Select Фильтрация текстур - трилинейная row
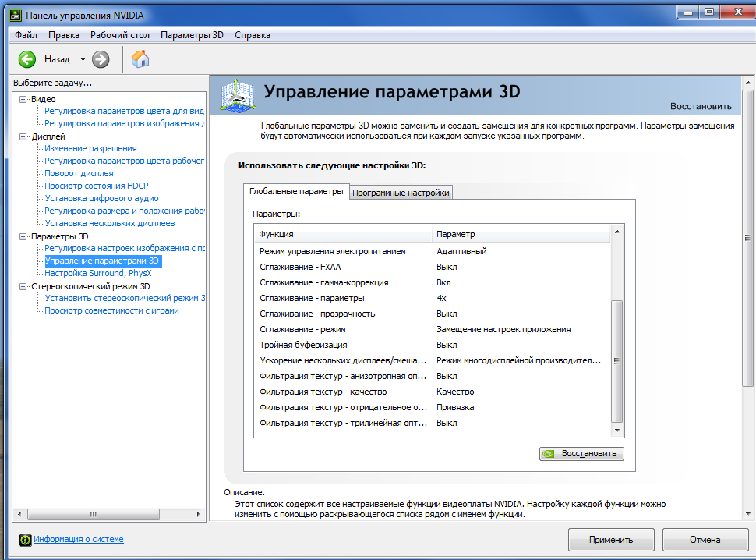This screenshot has height=560, width=756. coord(433,423)
